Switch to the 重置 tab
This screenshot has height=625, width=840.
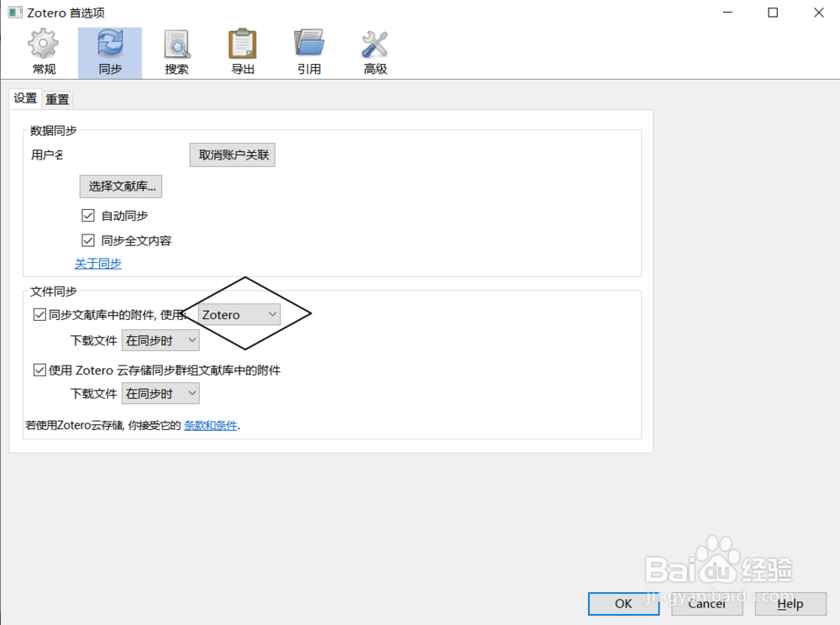[x=57, y=100]
